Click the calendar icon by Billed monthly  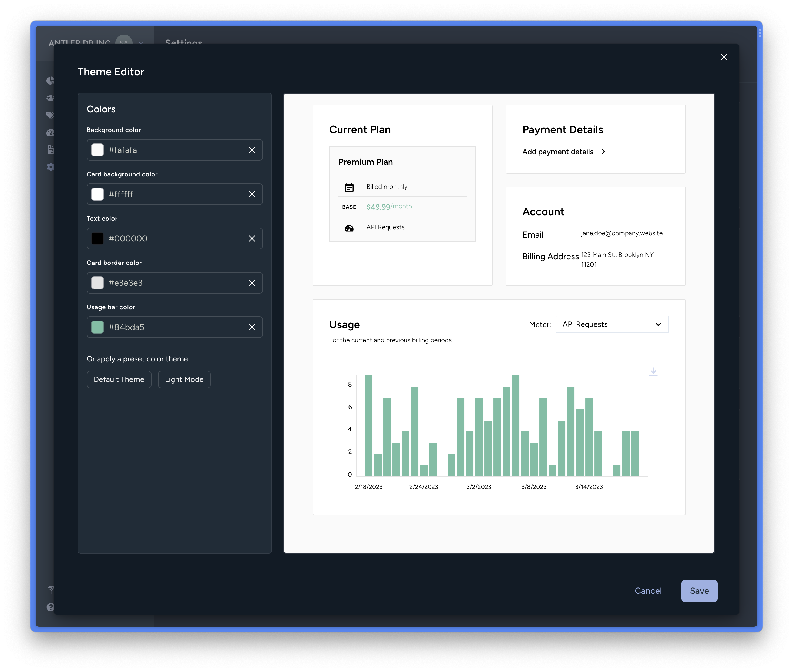click(349, 187)
